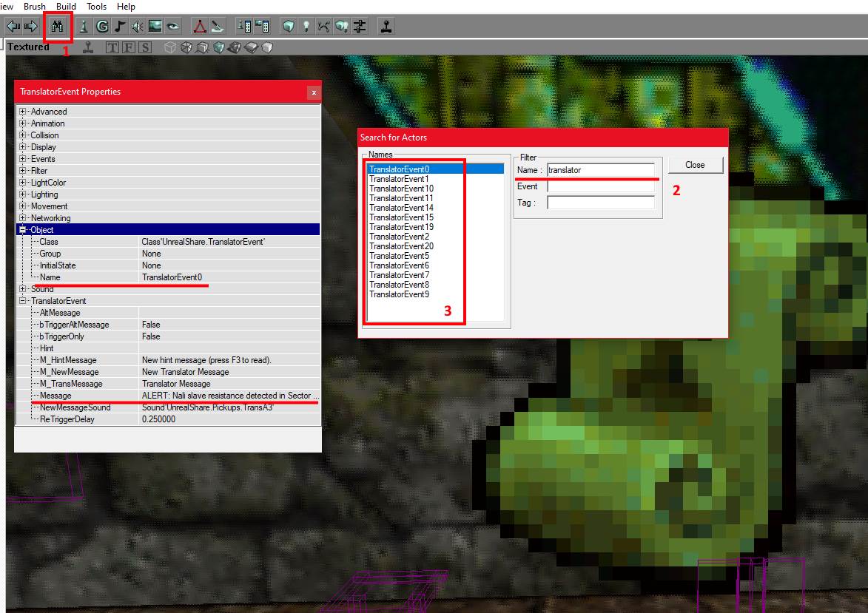Open the Actor Class browser pawn icon

[84, 26]
